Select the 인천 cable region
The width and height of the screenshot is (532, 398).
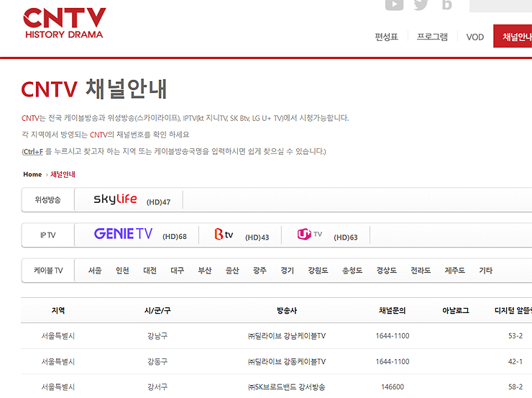click(x=122, y=271)
